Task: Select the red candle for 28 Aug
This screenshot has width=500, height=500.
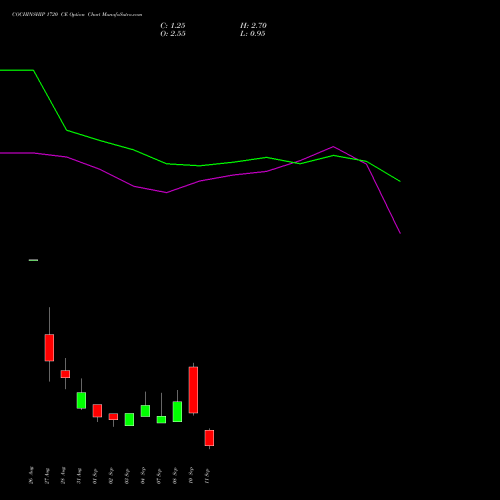Action: tap(65, 374)
